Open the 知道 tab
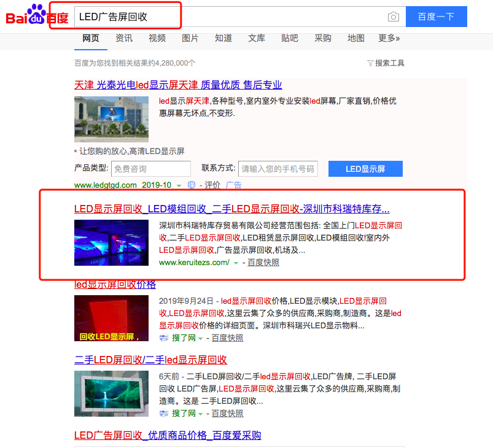This screenshot has width=493, height=448. 223,38
